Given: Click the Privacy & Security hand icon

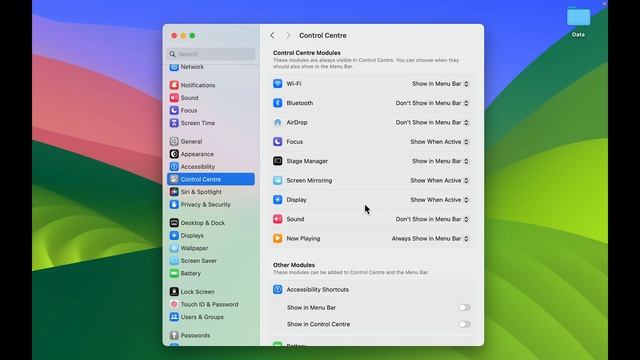Looking at the screenshot, I should pyautogui.click(x=174, y=204).
